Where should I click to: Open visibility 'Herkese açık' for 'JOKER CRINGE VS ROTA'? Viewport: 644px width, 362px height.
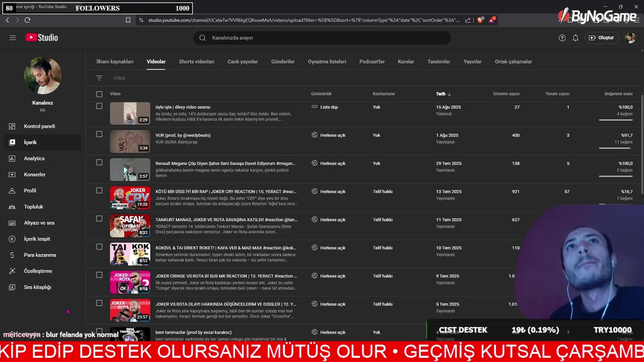[328, 276]
